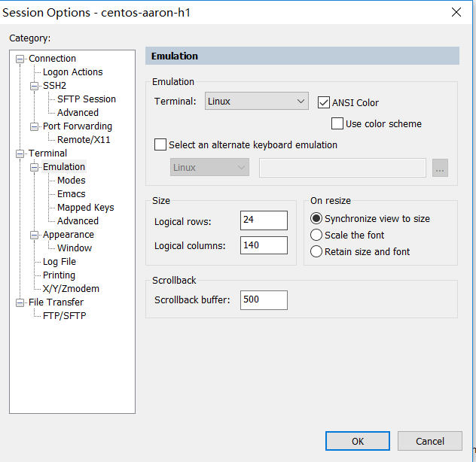Collapse the Appearance tree node
This screenshot has width=476, height=462.
(34, 235)
